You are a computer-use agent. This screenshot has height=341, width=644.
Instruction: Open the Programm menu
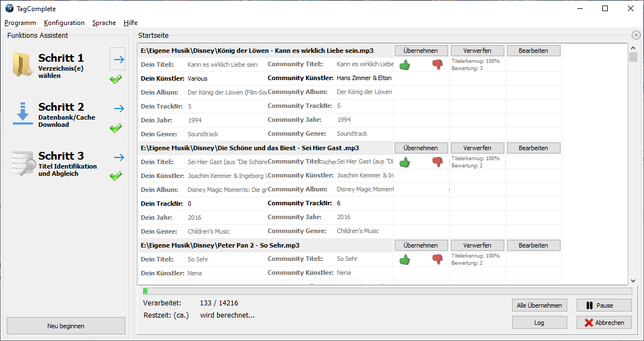(20, 23)
